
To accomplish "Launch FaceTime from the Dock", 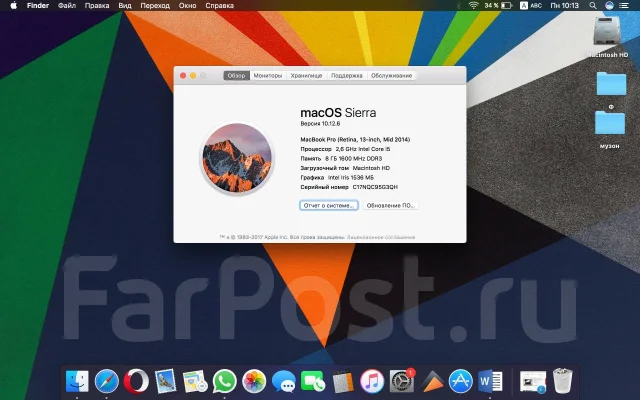I will pyautogui.click(x=313, y=381).
